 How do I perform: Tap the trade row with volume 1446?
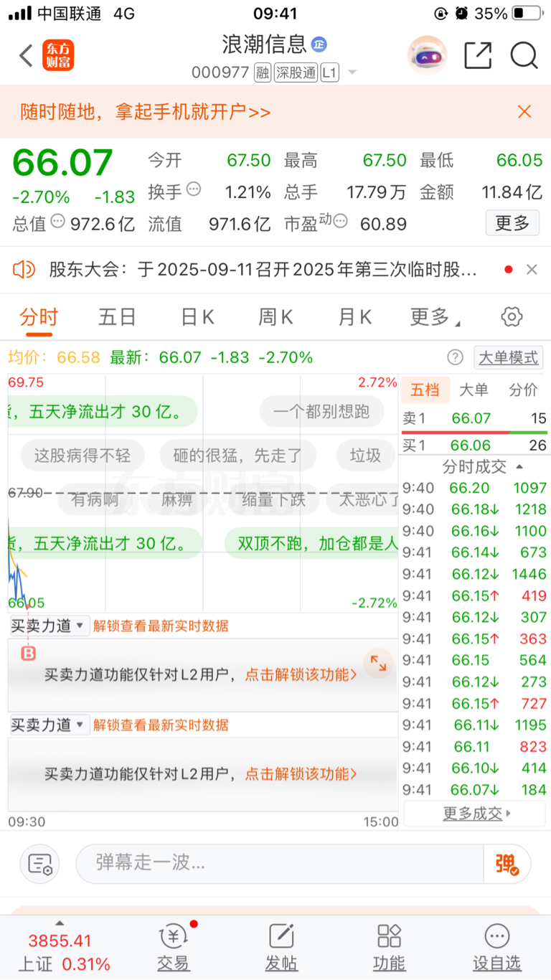(x=474, y=574)
